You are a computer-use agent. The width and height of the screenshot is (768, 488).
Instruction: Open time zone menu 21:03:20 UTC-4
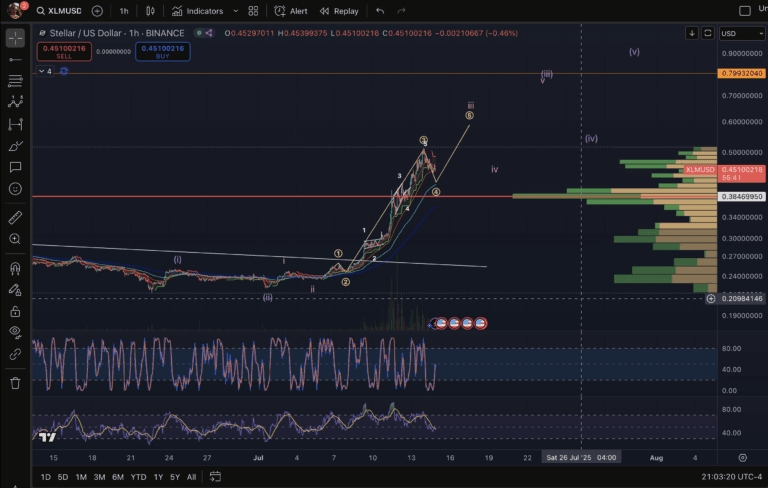click(731, 477)
